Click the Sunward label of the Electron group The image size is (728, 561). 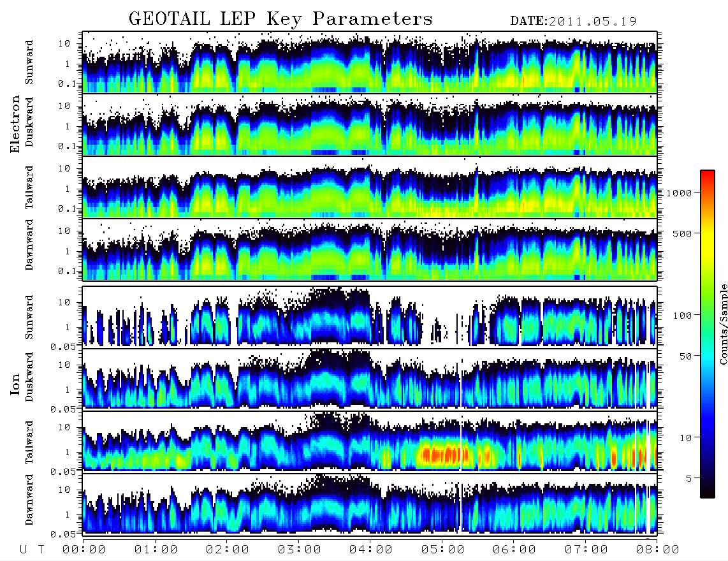tap(29, 62)
